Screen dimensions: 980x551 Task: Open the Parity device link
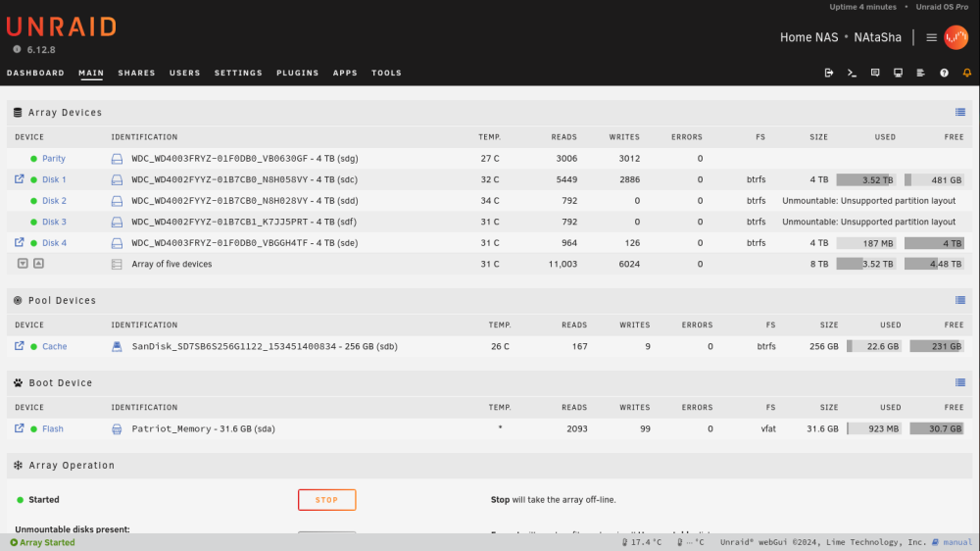pyautogui.click(x=54, y=159)
